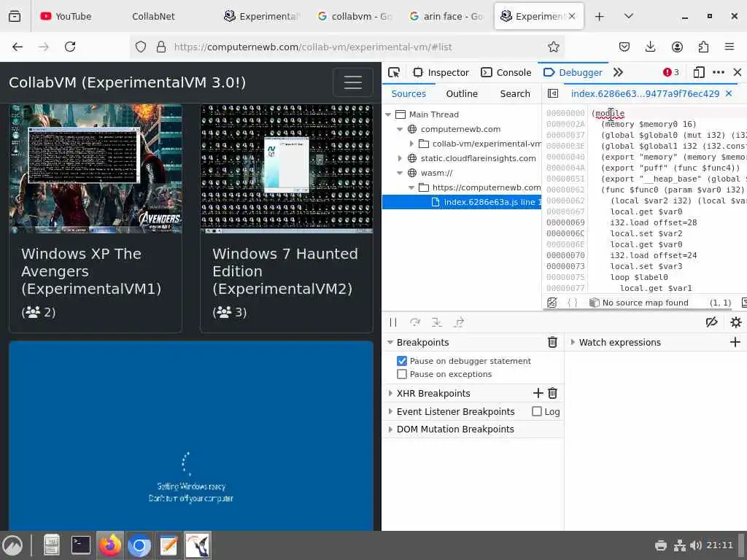Add a watch expression plus icon
747x560 pixels.
(735, 342)
